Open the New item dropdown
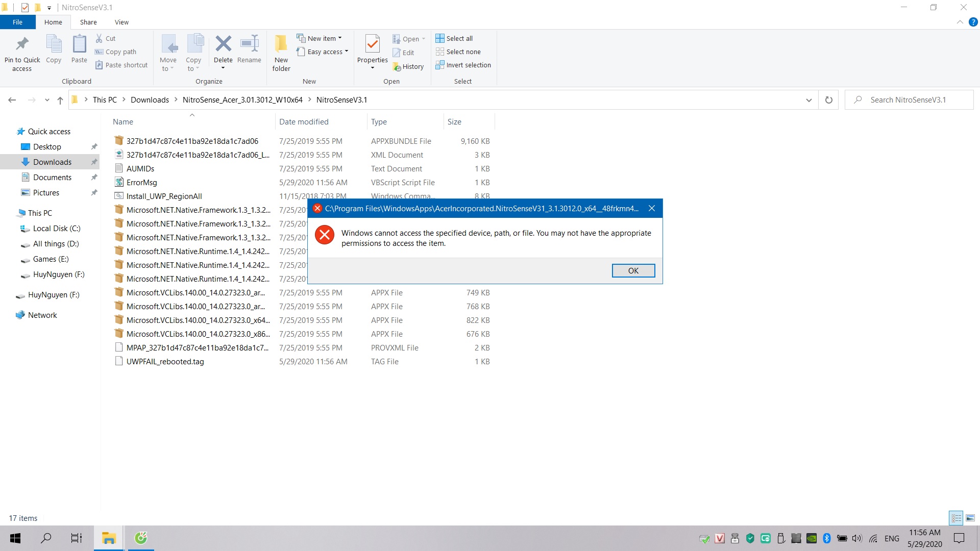This screenshot has width=980, height=551. pyautogui.click(x=320, y=38)
